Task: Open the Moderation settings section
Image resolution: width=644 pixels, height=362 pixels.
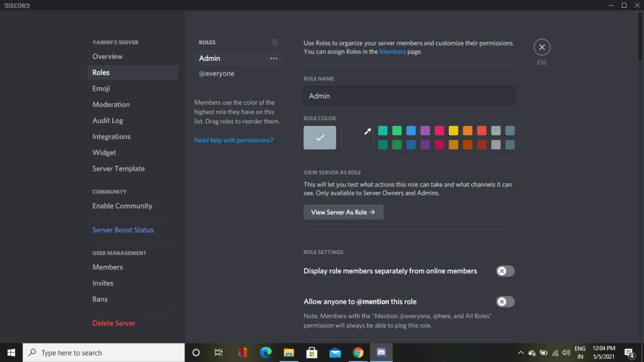Action: tap(111, 104)
